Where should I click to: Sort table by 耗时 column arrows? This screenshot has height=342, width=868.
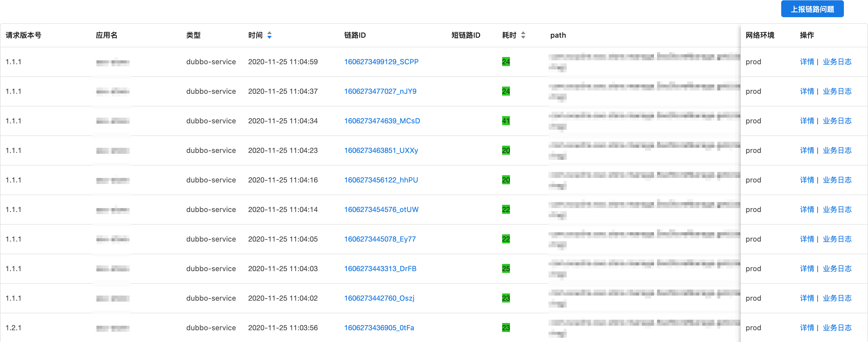click(x=523, y=35)
